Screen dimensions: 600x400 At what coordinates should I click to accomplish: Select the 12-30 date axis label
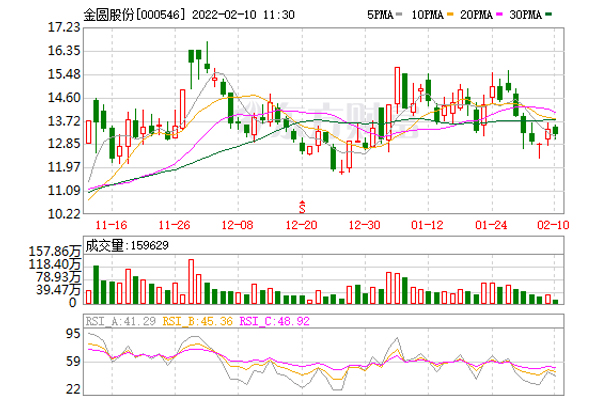(365, 227)
